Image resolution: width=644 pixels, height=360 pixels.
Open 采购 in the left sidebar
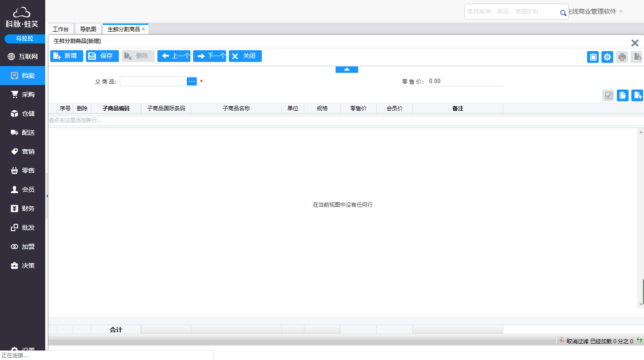tap(23, 95)
